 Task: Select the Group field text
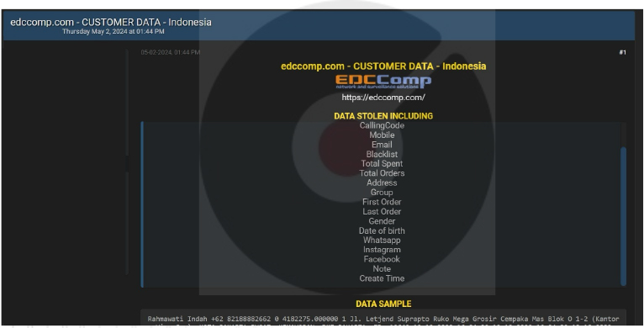coord(382,193)
